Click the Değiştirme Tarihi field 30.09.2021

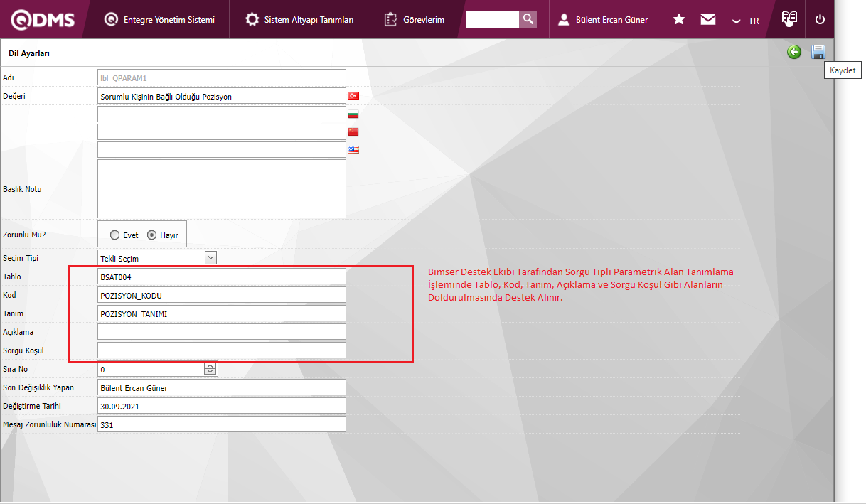pyautogui.click(x=222, y=406)
